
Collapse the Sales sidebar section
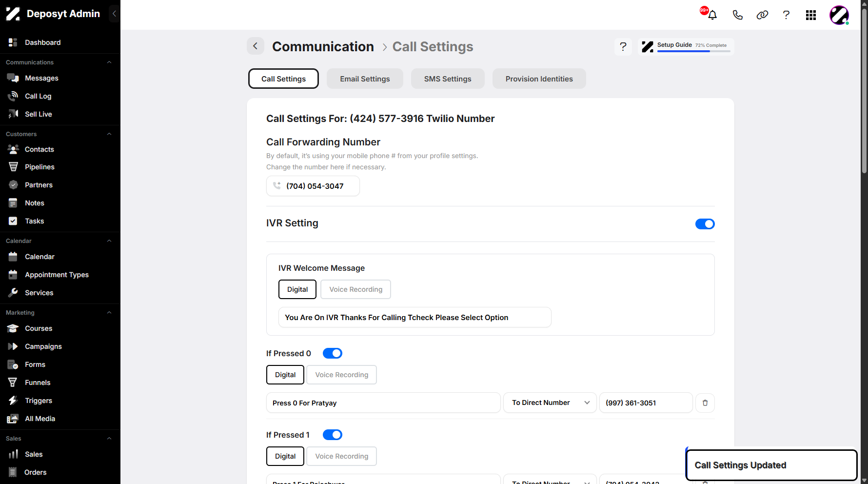click(x=109, y=438)
